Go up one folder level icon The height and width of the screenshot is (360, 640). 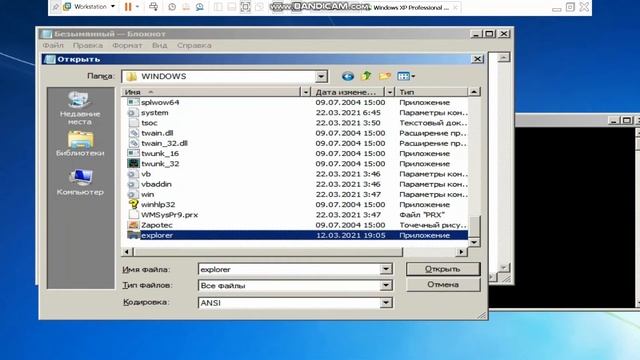click(366, 76)
